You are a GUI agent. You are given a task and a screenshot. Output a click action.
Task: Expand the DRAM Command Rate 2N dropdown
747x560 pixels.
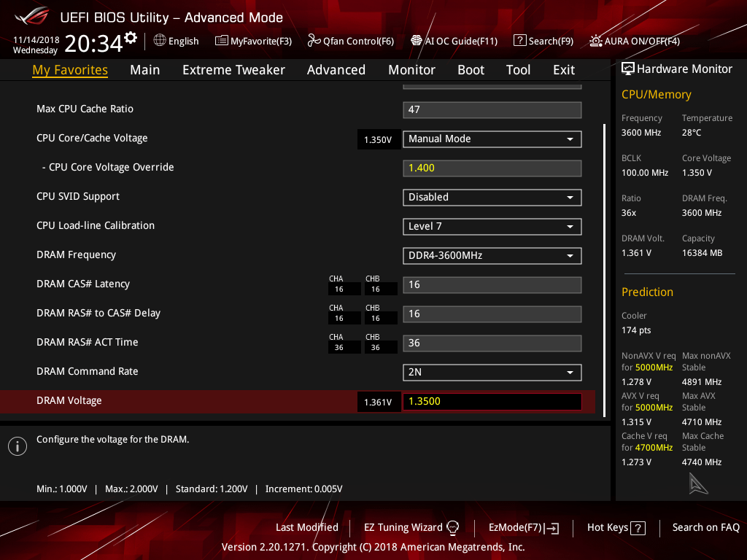tap(492, 373)
